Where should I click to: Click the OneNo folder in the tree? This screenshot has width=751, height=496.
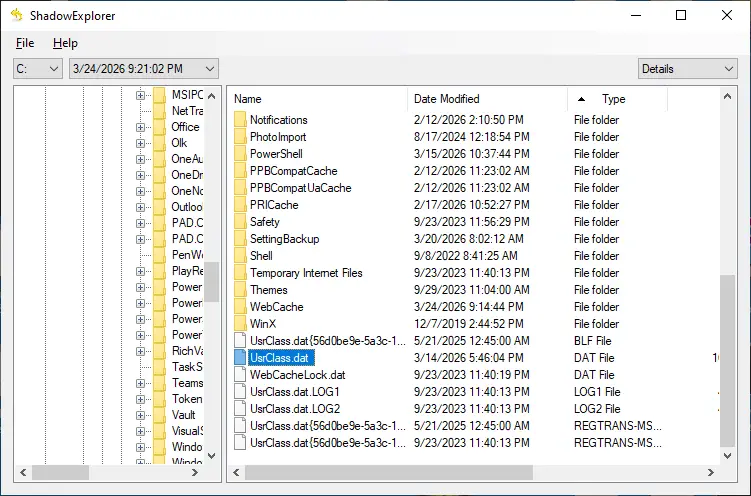pyautogui.click(x=187, y=191)
